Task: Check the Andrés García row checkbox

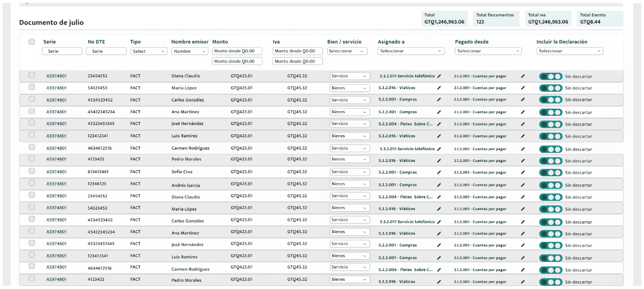Action: tap(32, 183)
